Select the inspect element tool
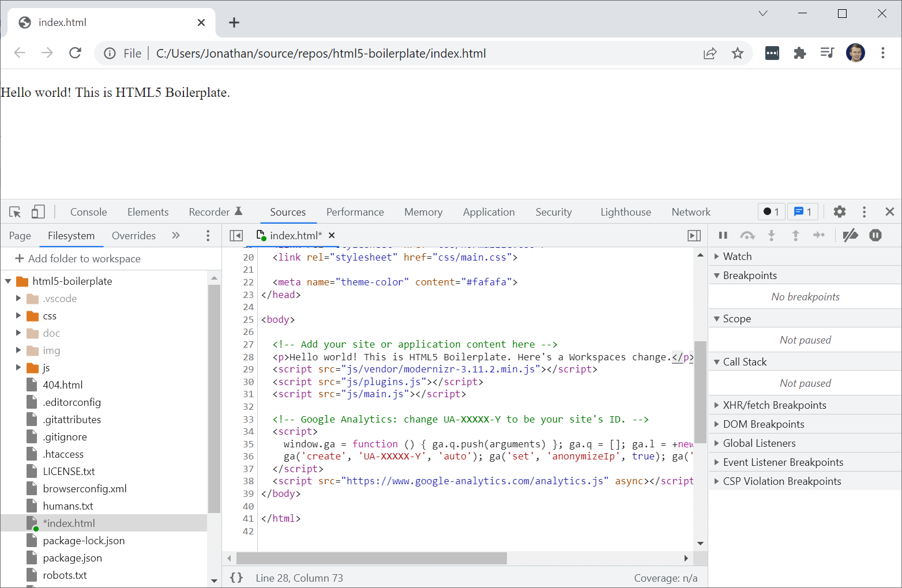 point(15,212)
